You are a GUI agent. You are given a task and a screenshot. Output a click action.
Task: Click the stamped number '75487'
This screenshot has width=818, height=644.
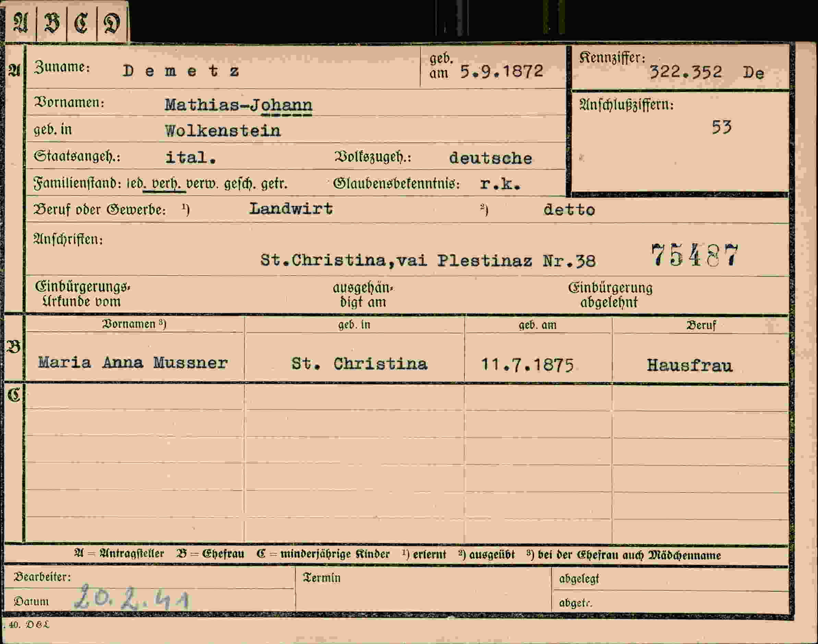pyautogui.click(x=695, y=255)
